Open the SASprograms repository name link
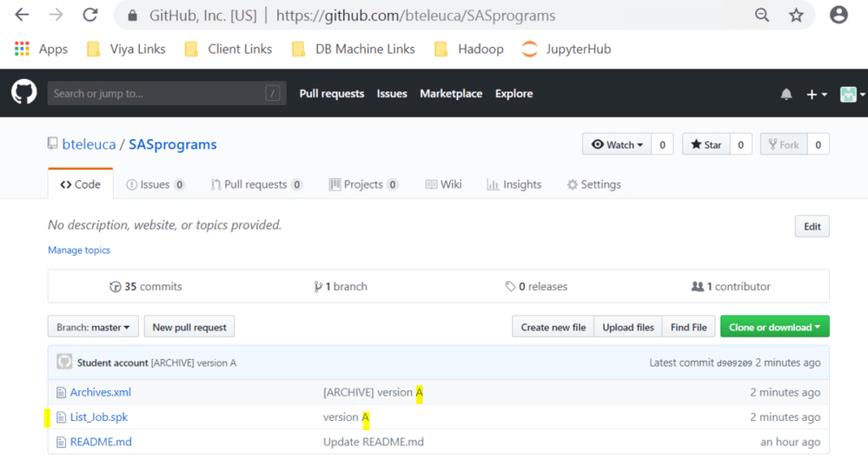 [x=173, y=144]
